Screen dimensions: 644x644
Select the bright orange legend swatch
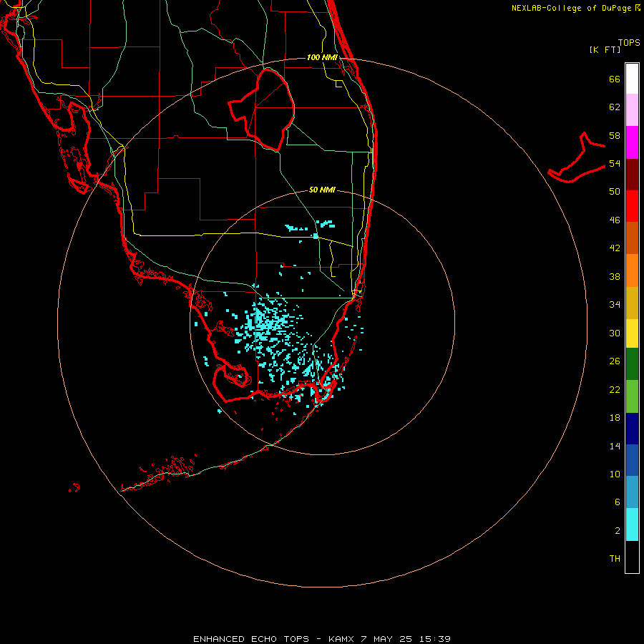tap(632, 270)
